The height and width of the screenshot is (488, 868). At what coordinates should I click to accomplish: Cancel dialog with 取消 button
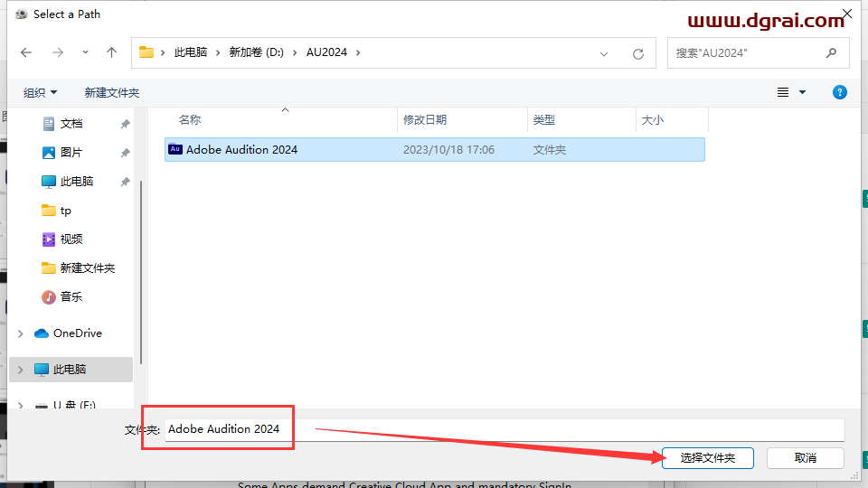pos(806,458)
